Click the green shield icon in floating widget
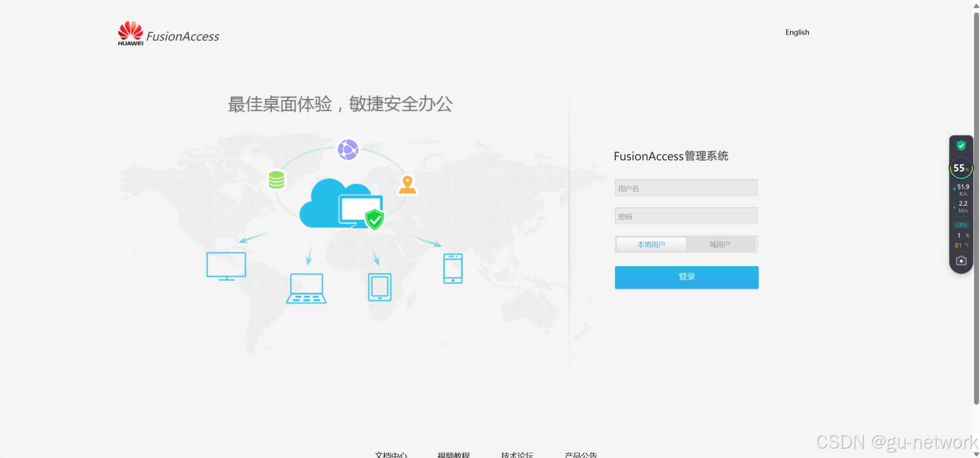Viewport: 980px width, 458px height. click(961, 145)
